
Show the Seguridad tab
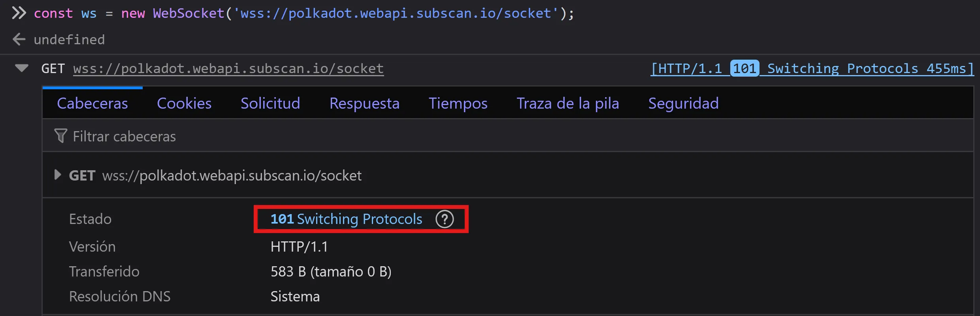(683, 103)
